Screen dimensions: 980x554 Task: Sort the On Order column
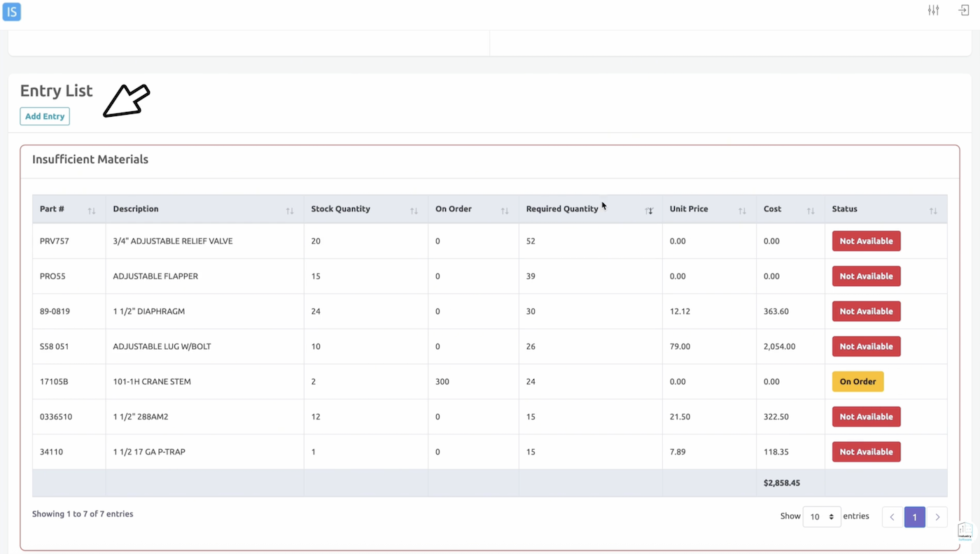click(505, 210)
